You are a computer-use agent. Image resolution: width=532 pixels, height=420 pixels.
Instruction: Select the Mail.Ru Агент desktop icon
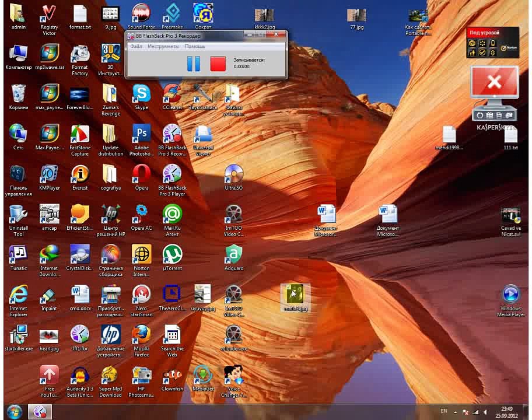[x=172, y=221]
